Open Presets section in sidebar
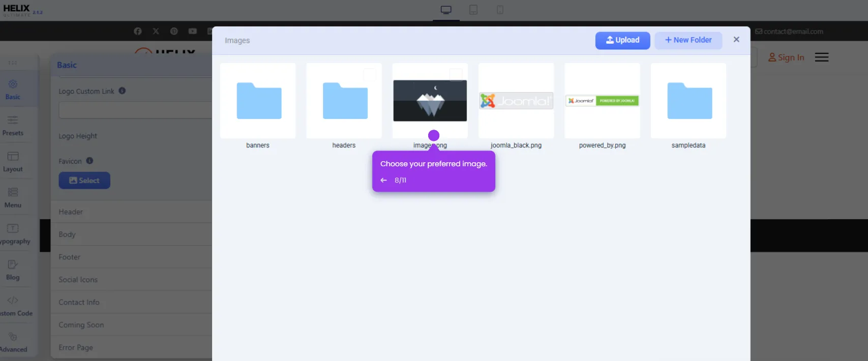The width and height of the screenshot is (868, 361). coord(13,126)
